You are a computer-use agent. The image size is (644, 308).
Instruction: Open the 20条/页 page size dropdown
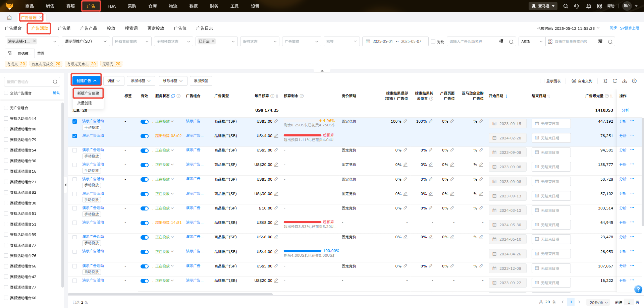point(598,302)
